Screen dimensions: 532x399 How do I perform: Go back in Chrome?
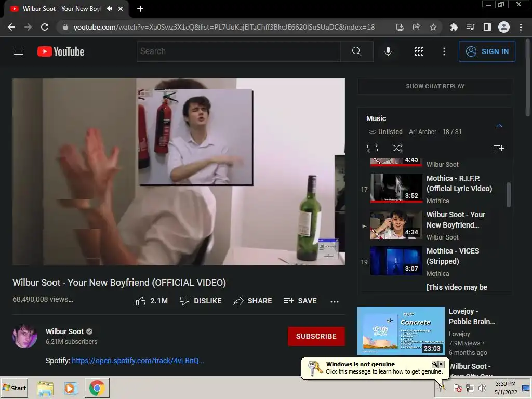[x=11, y=27]
